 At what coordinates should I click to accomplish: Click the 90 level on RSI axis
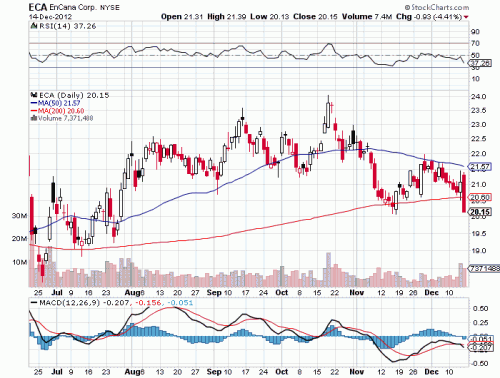click(x=475, y=32)
